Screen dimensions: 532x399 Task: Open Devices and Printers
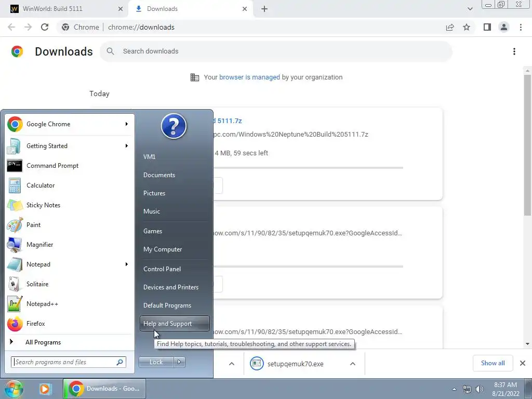175,287
